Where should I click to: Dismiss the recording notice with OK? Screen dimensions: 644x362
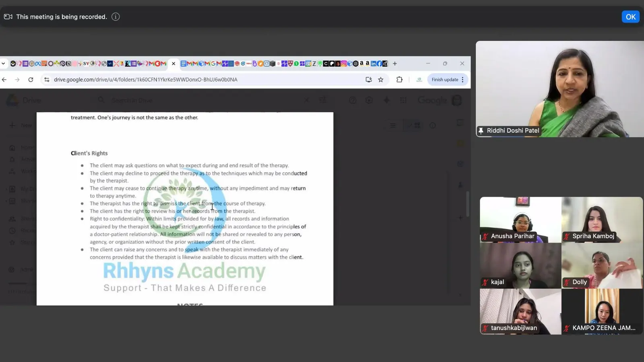click(630, 17)
